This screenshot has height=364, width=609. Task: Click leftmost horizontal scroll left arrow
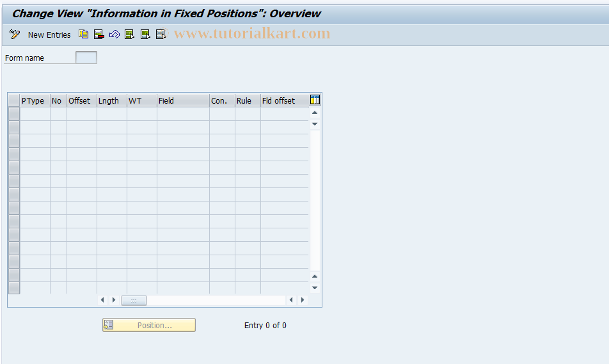tap(102, 300)
